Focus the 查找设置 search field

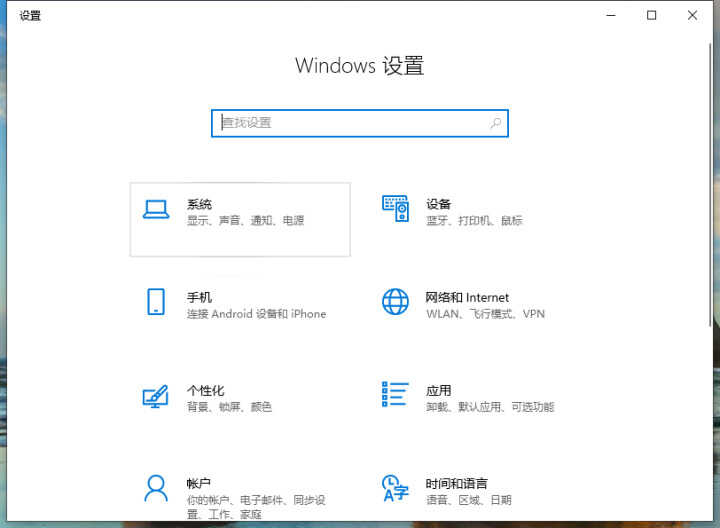(x=350, y=123)
